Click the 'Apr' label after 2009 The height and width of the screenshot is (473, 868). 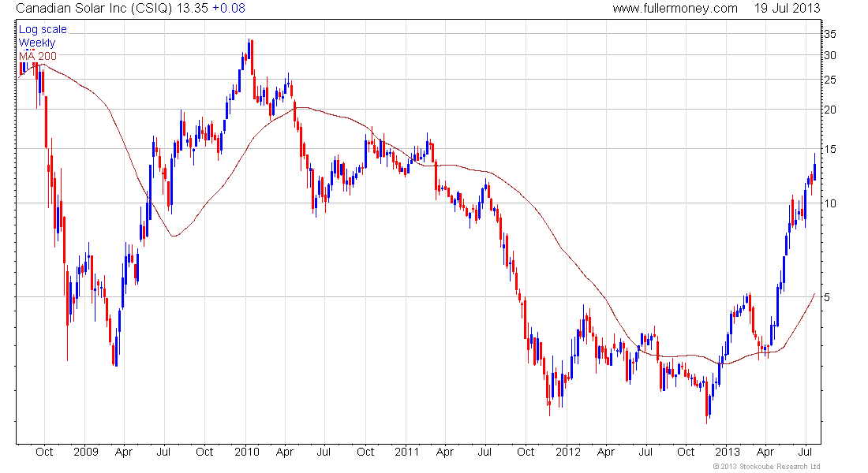pyautogui.click(x=124, y=452)
